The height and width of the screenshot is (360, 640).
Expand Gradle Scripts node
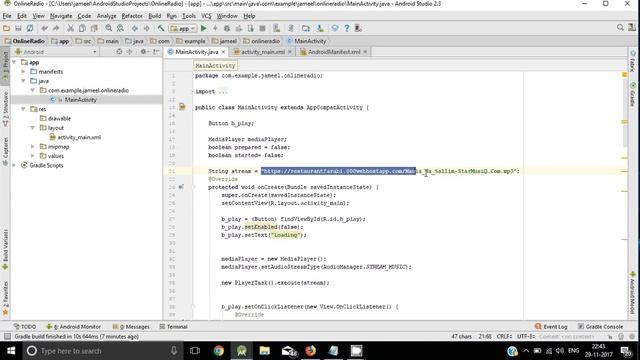tap(14, 165)
